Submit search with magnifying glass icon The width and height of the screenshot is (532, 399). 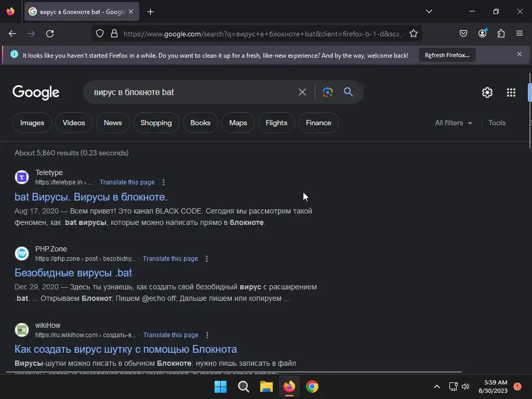348,92
